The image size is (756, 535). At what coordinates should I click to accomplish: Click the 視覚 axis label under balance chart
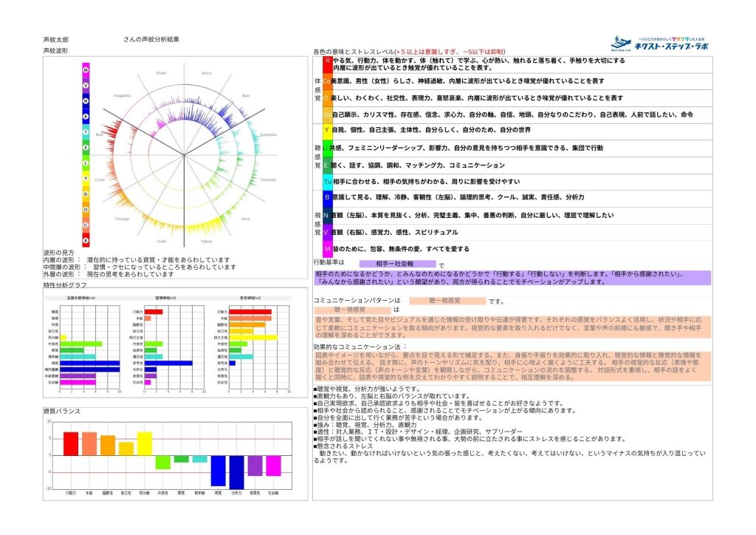click(x=218, y=493)
